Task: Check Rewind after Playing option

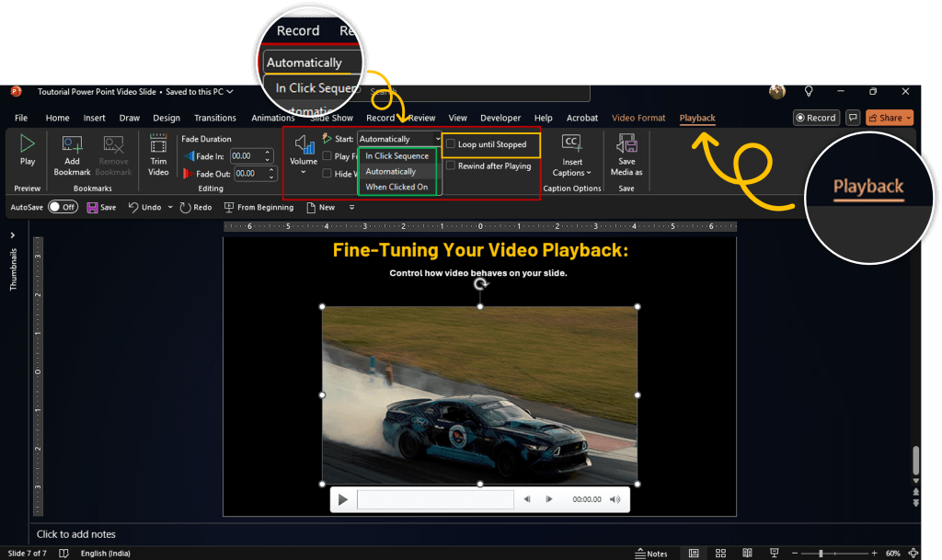Action: tap(451, 166)
